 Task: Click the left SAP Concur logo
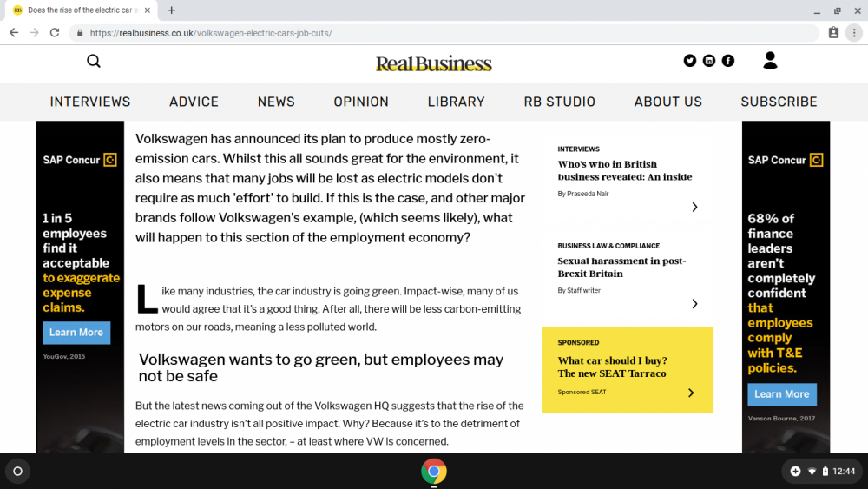[80, 160]
